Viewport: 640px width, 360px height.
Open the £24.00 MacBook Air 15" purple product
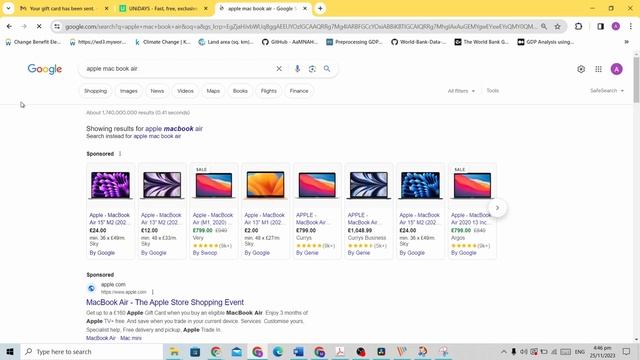pos(110,211)
